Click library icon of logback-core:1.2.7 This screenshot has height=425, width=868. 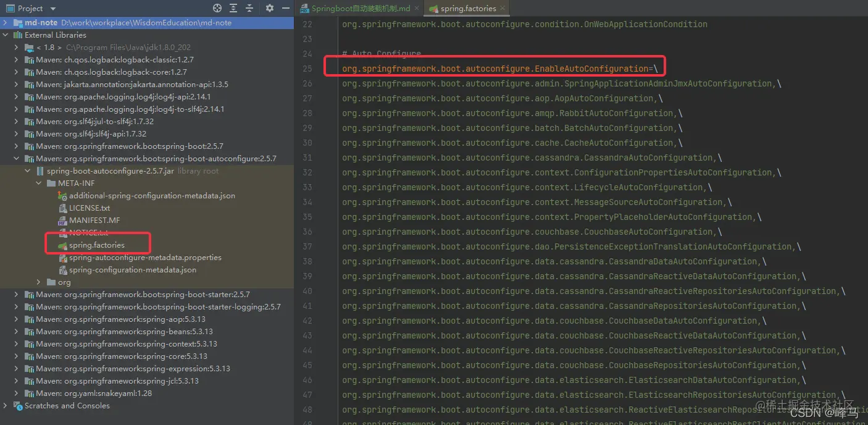pyautogui.click(x=29, y=72)
